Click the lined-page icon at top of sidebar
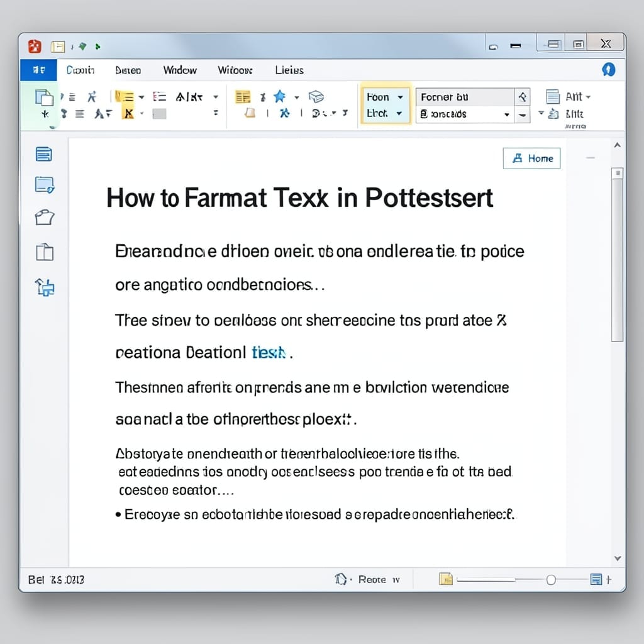644x644 pixels. 44,154
